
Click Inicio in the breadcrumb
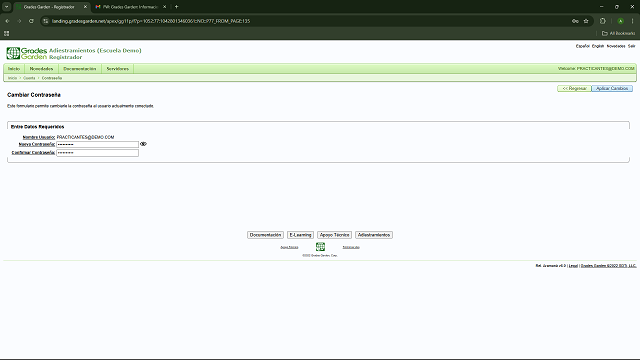[x=13, y=78]
